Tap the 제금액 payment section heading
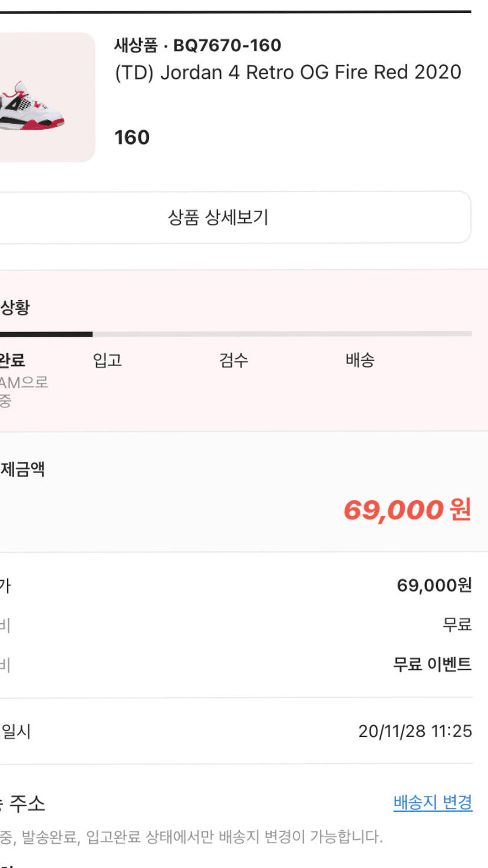The height and width of the screenshot is (868, 488). (x=22, y=469)
